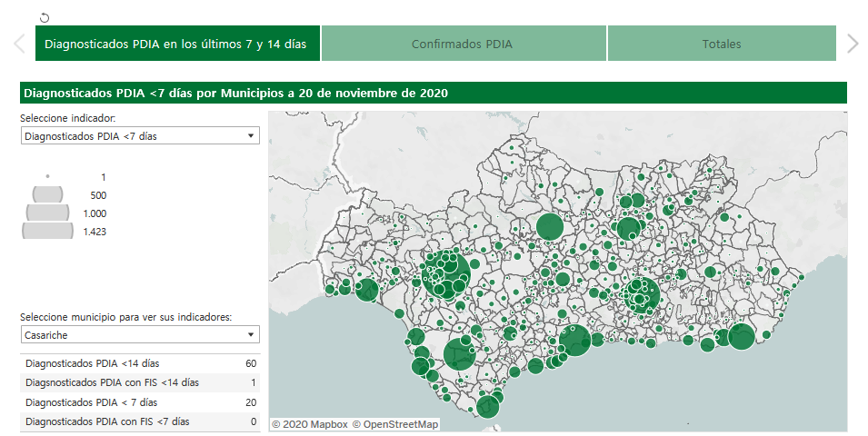Click the Mapbox attribution link
868x436 pixels.
click(310, 424)
